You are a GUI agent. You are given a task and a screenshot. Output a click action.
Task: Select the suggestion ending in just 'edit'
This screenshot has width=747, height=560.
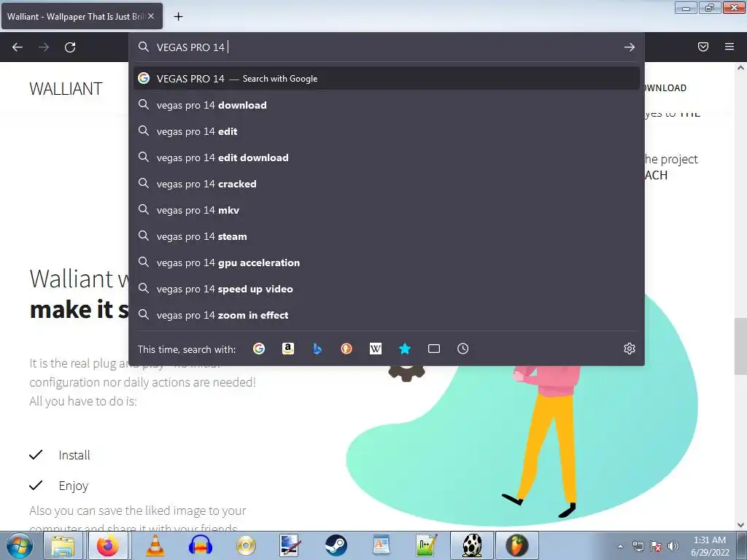387,131
